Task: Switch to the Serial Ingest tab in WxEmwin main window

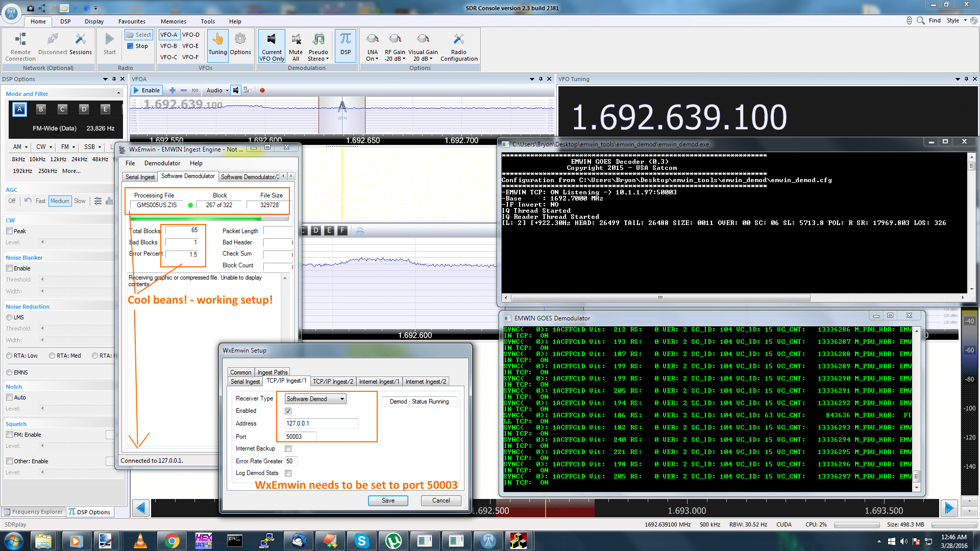Action: click(140, 177)
